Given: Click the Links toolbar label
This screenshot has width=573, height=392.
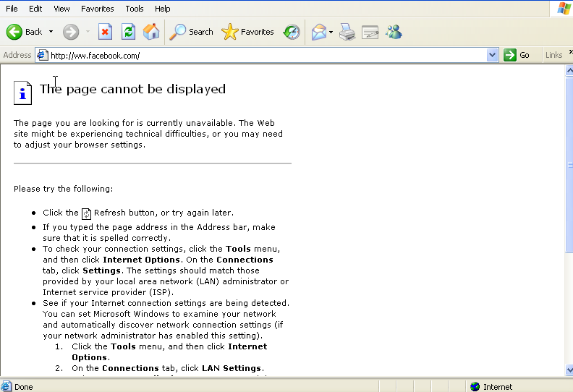Looking at the screenshot, I should [553, 55].
